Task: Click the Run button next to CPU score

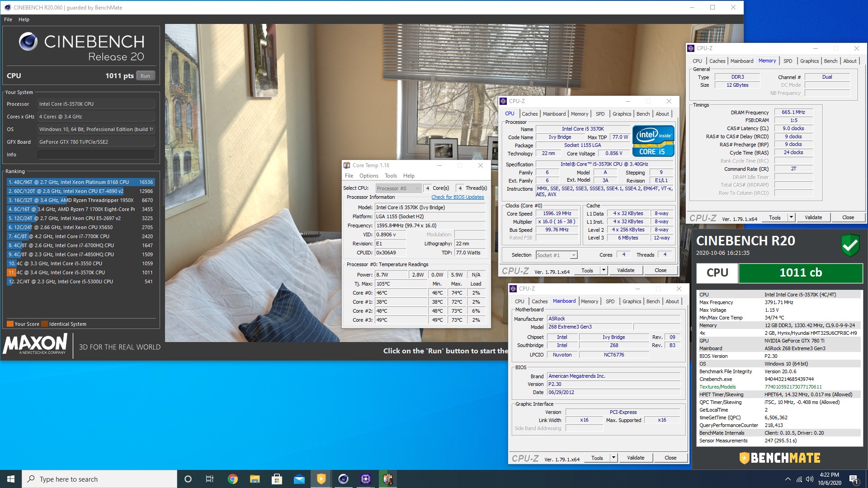Action: click(145, 76)
